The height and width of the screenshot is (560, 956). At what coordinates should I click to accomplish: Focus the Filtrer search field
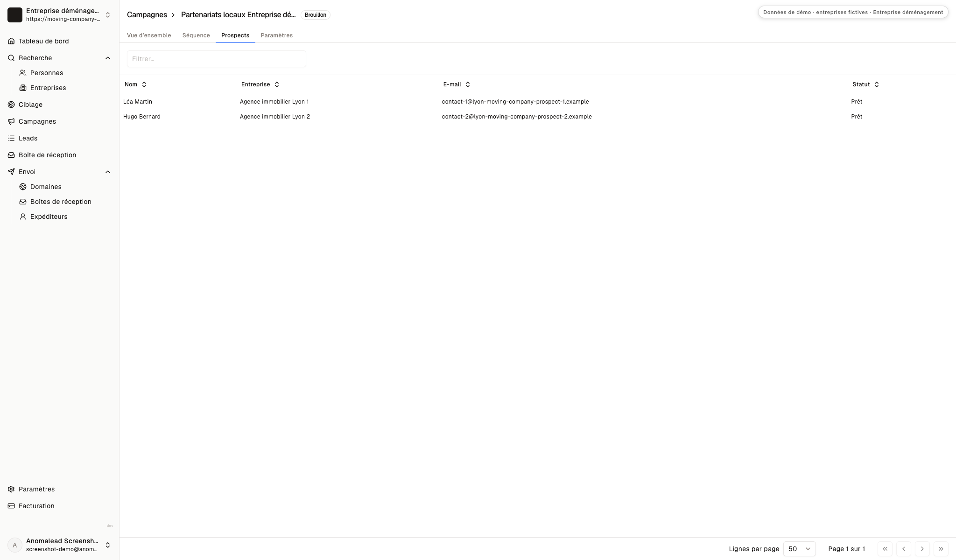point(217,59)
